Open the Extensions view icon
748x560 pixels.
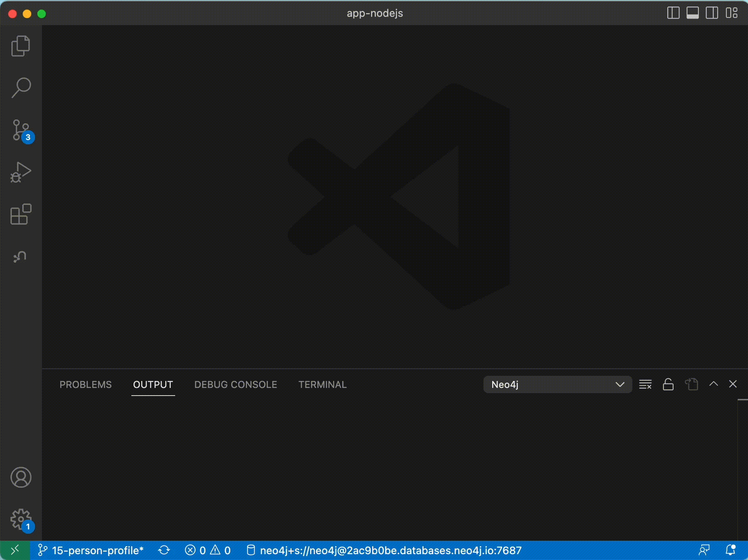point(21,214)
